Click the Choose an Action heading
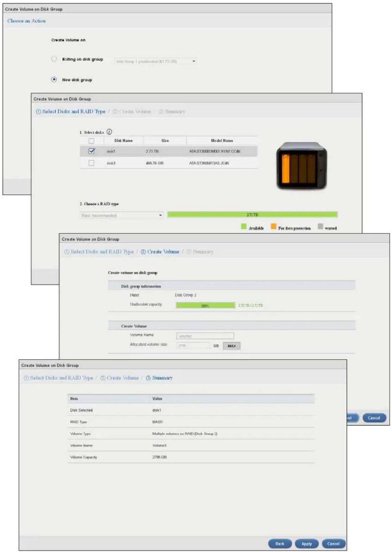 pyautogui.click(x=27, y=21)
